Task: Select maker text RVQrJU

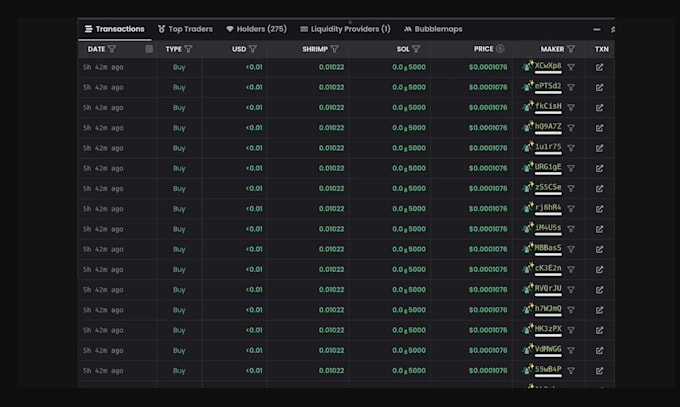Action: pyautogui.click(x=548, y=289)
